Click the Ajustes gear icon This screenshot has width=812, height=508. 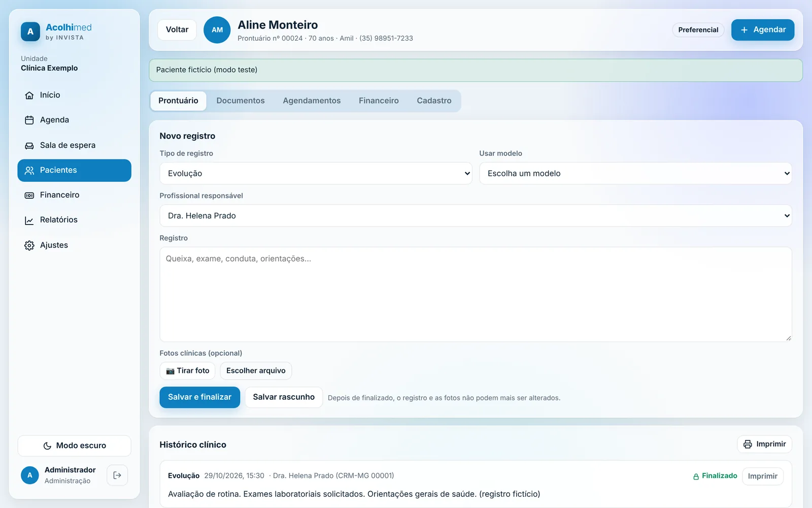(x=29, y=246)
